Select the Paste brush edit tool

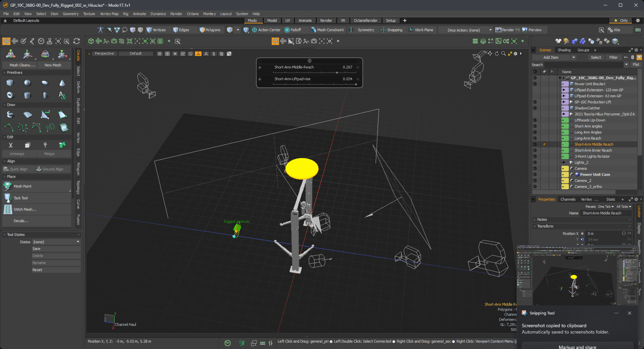click(45, 145)
